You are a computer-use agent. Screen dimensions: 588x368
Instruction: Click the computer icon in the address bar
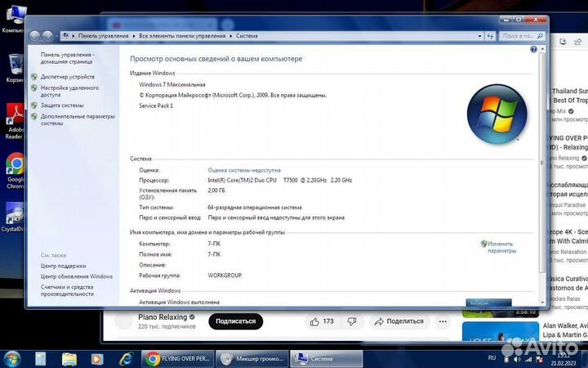point(65,36)
